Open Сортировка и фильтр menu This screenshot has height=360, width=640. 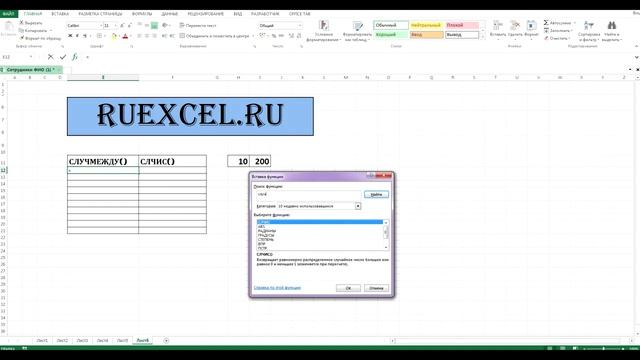coord(589,31)
